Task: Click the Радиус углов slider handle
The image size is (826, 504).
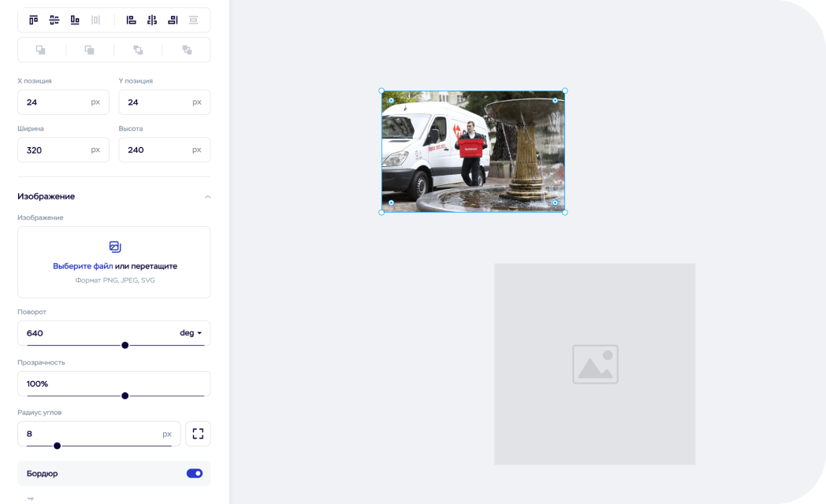Action: pyautogui.click(x=57, y=446)
